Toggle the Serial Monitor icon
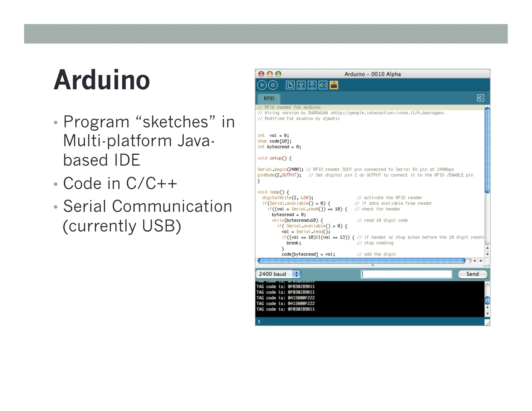 tap(334, 85)
